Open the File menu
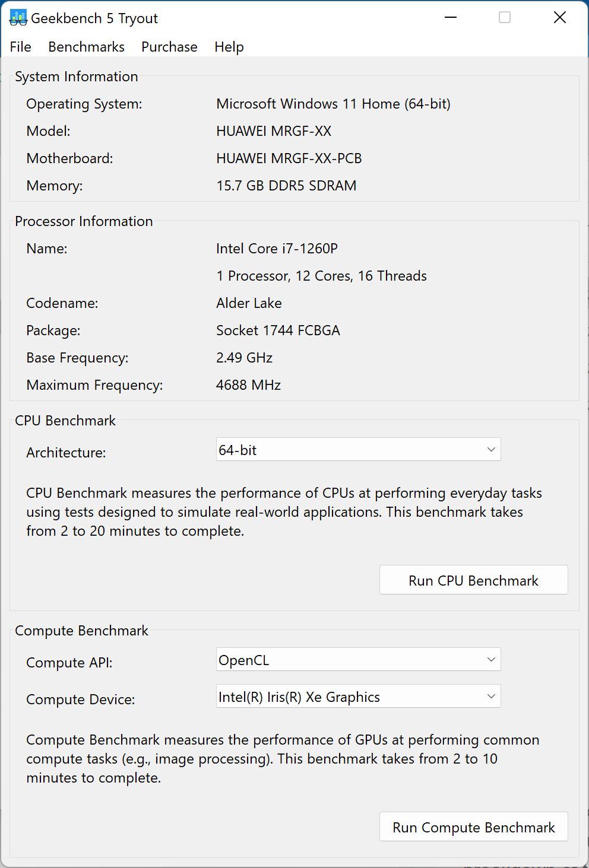589x868 pixels. point(20,47)
